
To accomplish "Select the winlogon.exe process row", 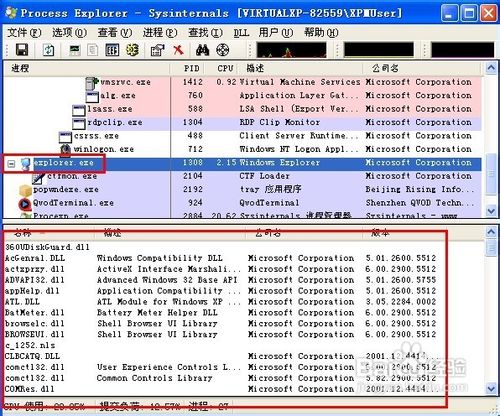I will coord(242,149).
